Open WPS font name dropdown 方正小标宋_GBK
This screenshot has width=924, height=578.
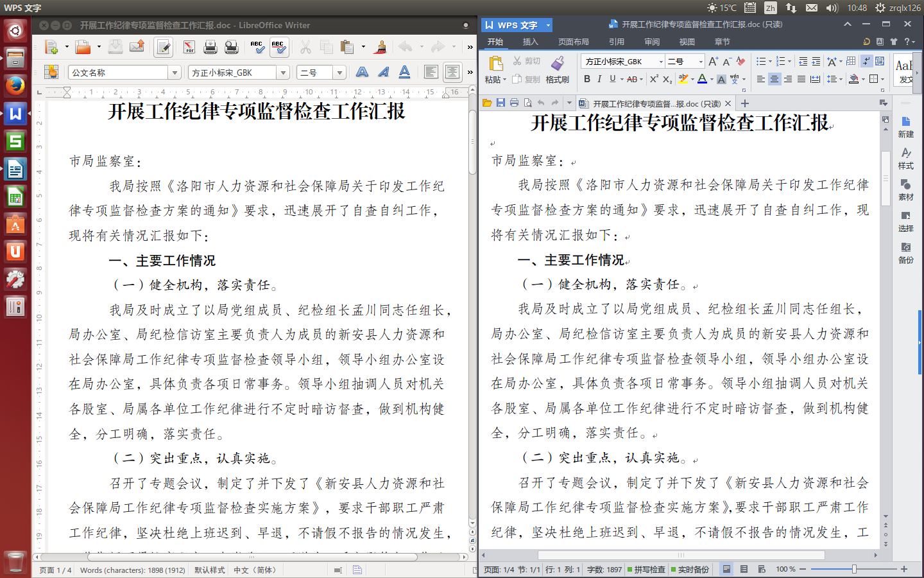(661, 62)
